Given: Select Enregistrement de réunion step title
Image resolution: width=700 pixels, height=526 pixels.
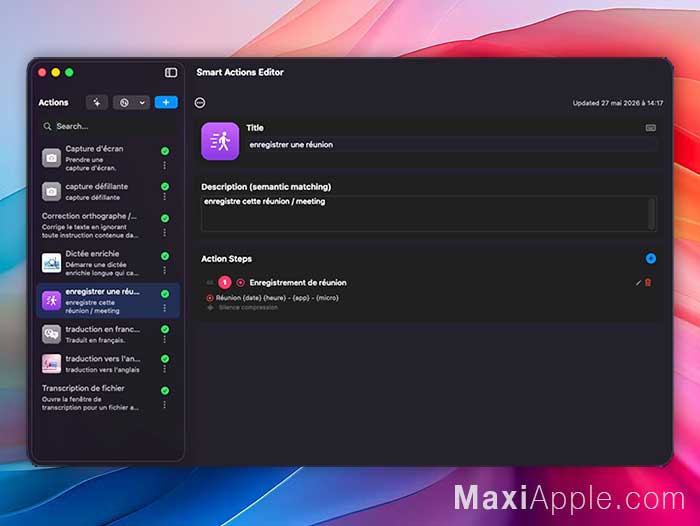Looking at the screenshot, I should point(298,283).
